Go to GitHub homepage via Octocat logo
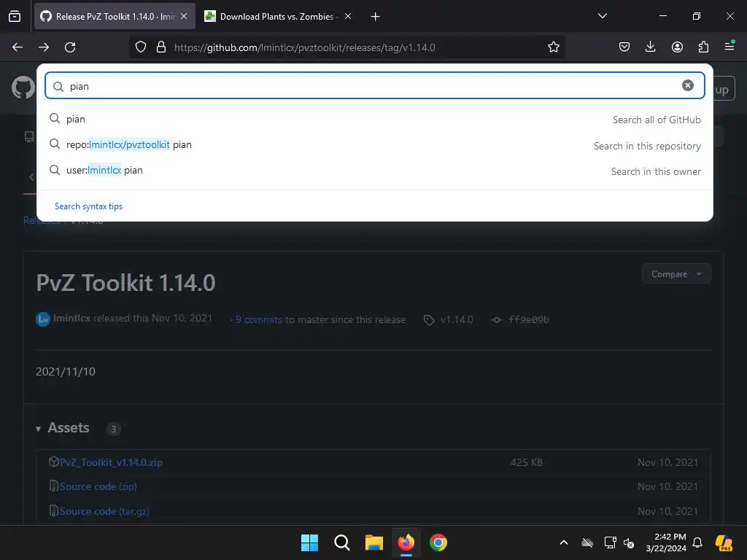The image size is (747, 560). coord(23,87)
